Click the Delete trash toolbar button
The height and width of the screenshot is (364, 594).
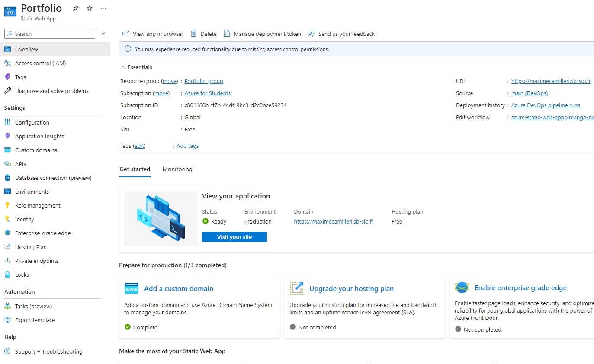point(203,34)
